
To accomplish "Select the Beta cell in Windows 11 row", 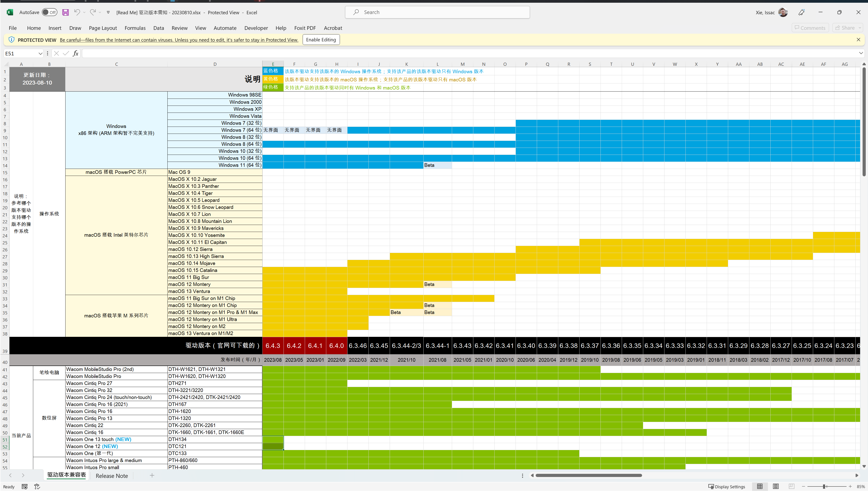I will (437, 165).
